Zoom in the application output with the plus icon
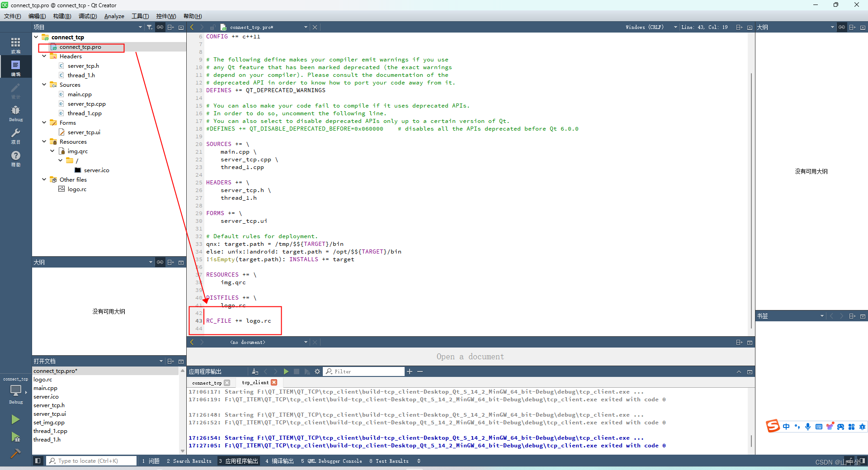This screenshot has height=470, width=868. (x=410, y=371)
